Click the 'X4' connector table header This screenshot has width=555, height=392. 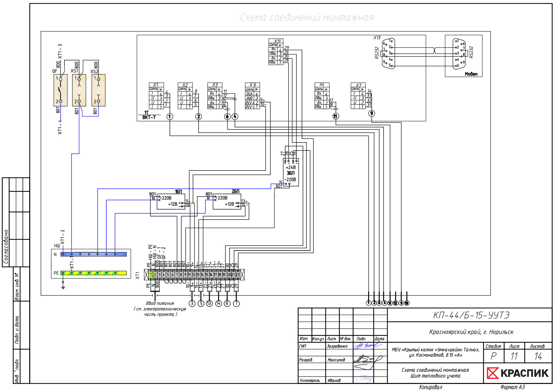tap(322, 85)
